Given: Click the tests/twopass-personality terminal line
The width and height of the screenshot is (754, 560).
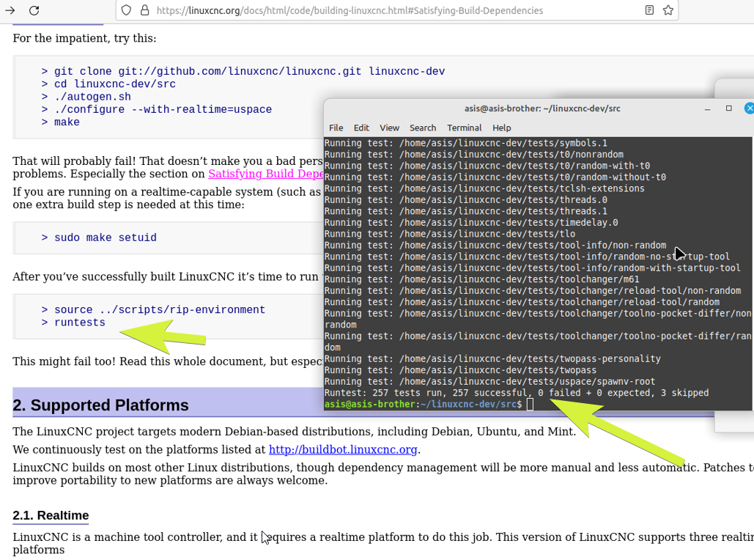Looking at the screenshot, I should coord(492,358).
